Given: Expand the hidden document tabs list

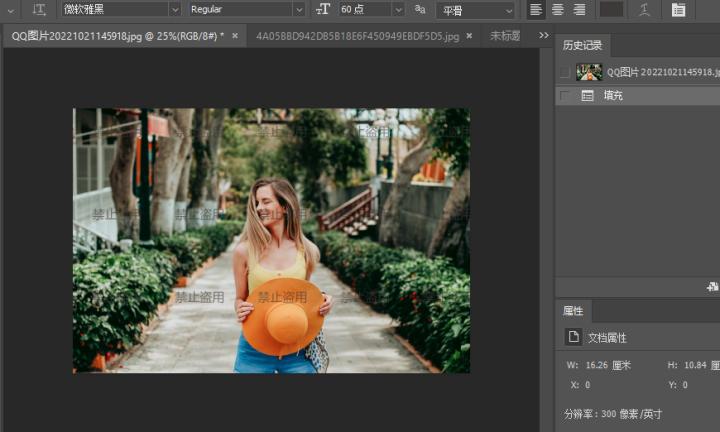Looking at the screenshot, I should click(x=543, y=35).
